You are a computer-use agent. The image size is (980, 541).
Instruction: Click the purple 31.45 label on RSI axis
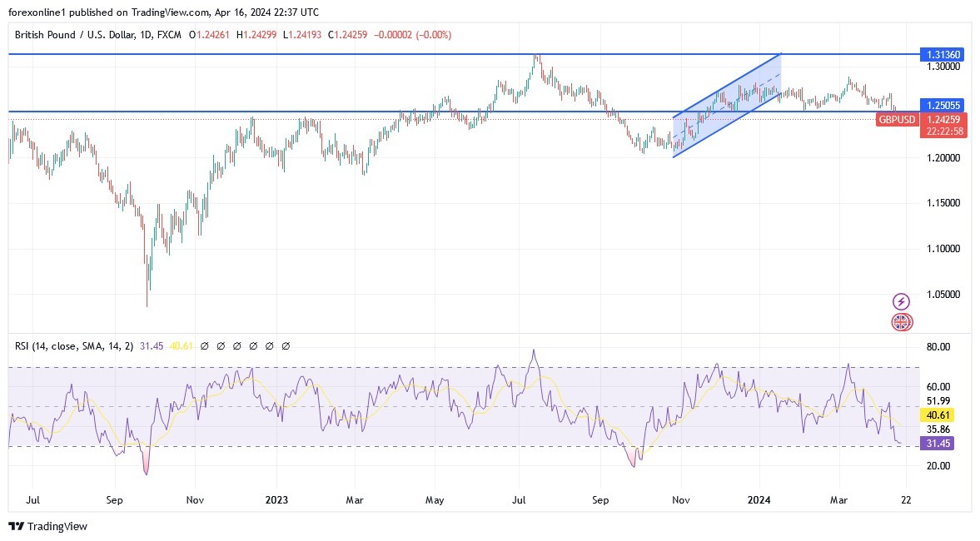click(x=938, y=444)
